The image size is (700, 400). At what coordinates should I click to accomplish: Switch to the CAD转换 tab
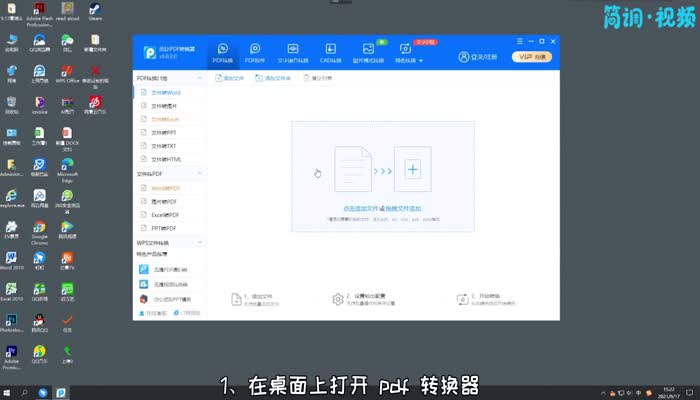[330, 52]
